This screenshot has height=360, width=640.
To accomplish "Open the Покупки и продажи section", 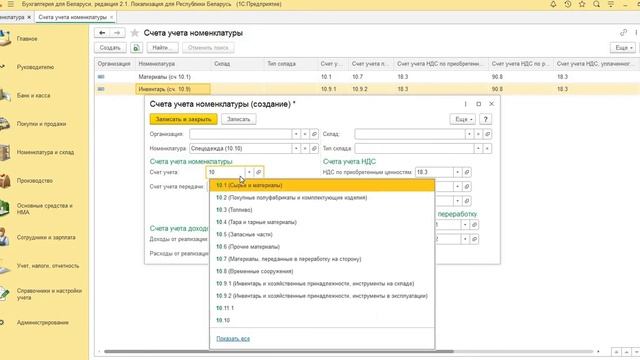I will (41, 124).
